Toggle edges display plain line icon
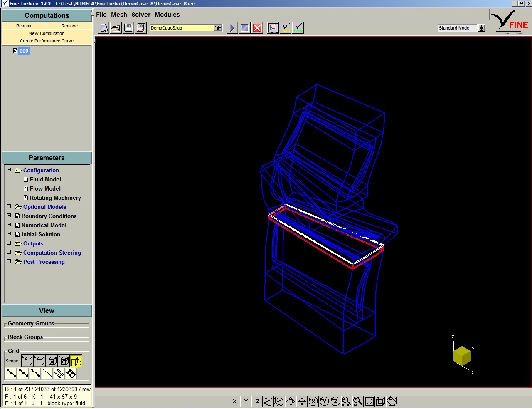532x409 pixels. point(47,373)
